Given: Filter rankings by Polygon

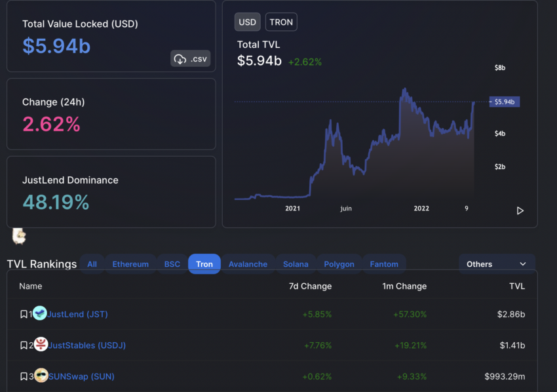Looking at the screenshot, I should [339, 264].
